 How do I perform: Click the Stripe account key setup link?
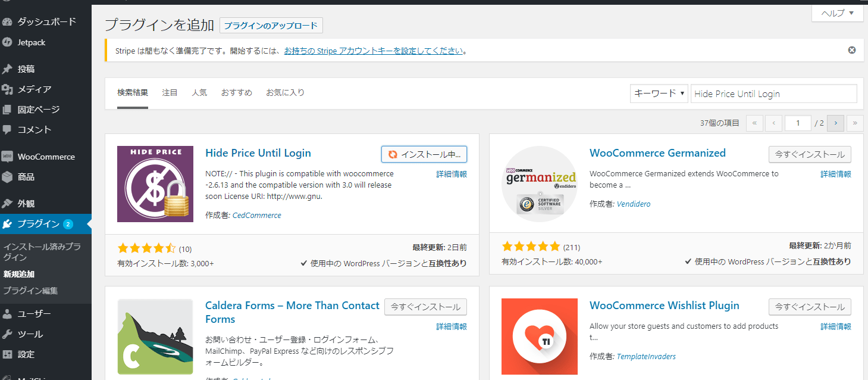pos(374,51)
